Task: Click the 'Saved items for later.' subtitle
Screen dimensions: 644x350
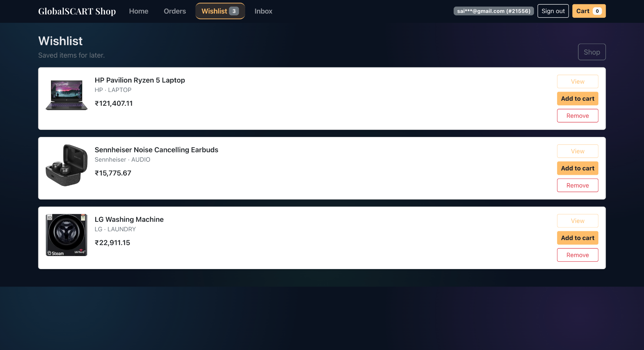Action: [71, 55]
